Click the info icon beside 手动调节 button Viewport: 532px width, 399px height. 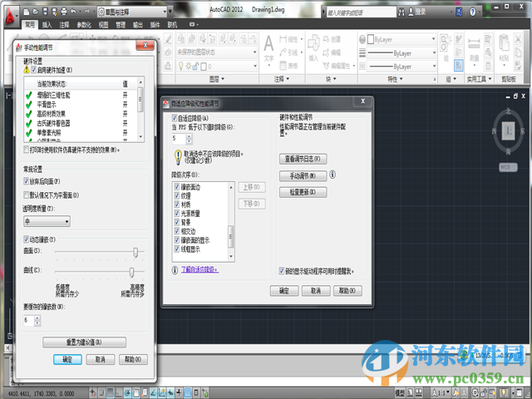point(332,175)
